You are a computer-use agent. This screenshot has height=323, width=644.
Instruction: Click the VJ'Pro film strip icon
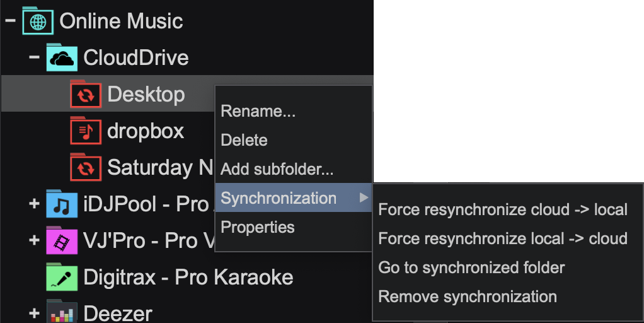point(62,240)
